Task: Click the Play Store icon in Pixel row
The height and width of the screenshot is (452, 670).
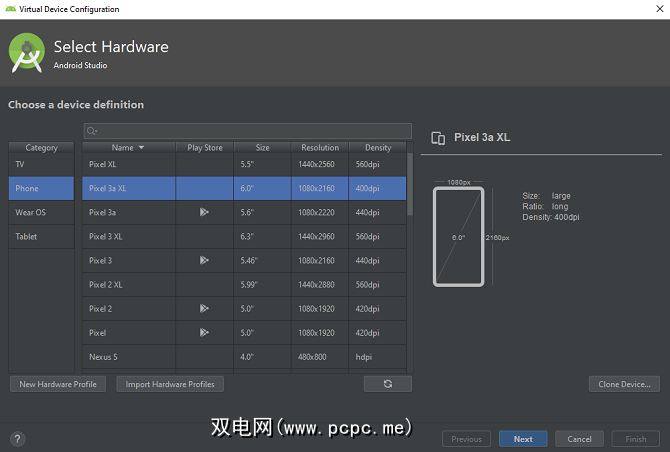Action: 204,333
